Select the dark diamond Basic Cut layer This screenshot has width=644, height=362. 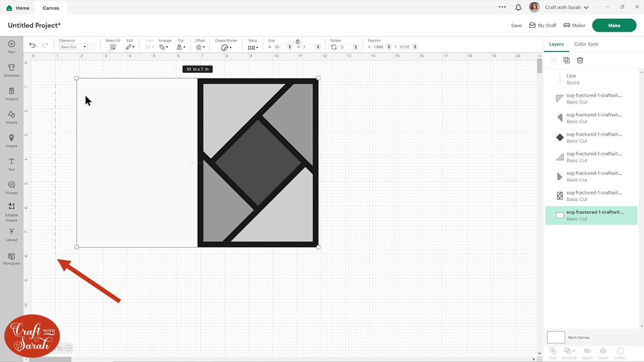591,138
